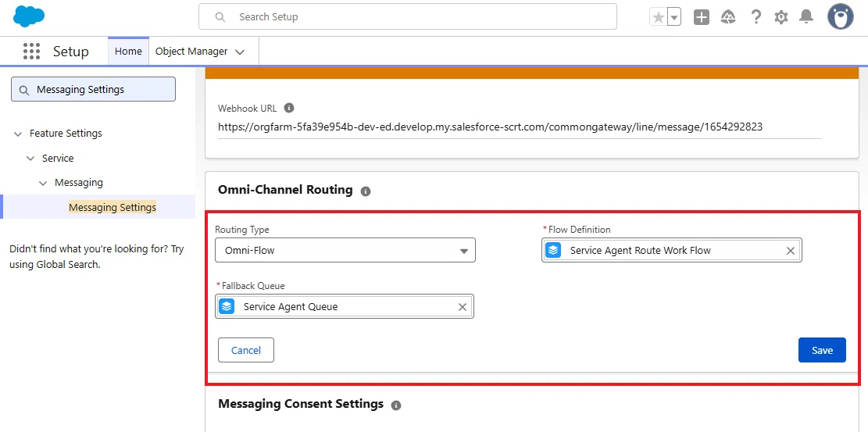868x432 pixels.
Task: Click the Webhook URL text
Action: [x=490, y=127]
